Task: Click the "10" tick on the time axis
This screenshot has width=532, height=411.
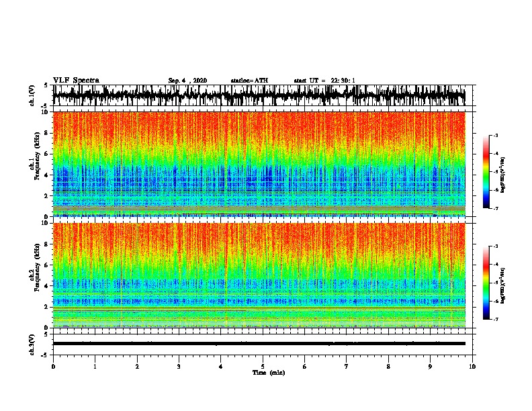Action: coord(472,367)
